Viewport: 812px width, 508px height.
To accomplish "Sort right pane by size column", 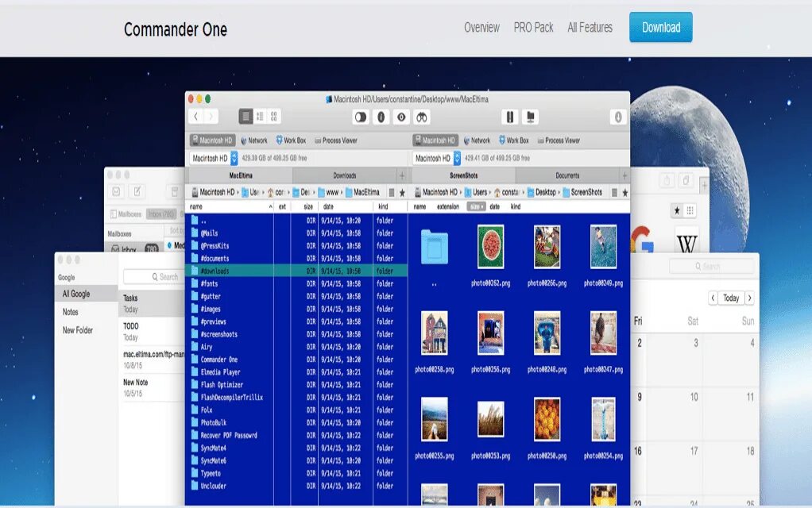I will coord(476,206).
